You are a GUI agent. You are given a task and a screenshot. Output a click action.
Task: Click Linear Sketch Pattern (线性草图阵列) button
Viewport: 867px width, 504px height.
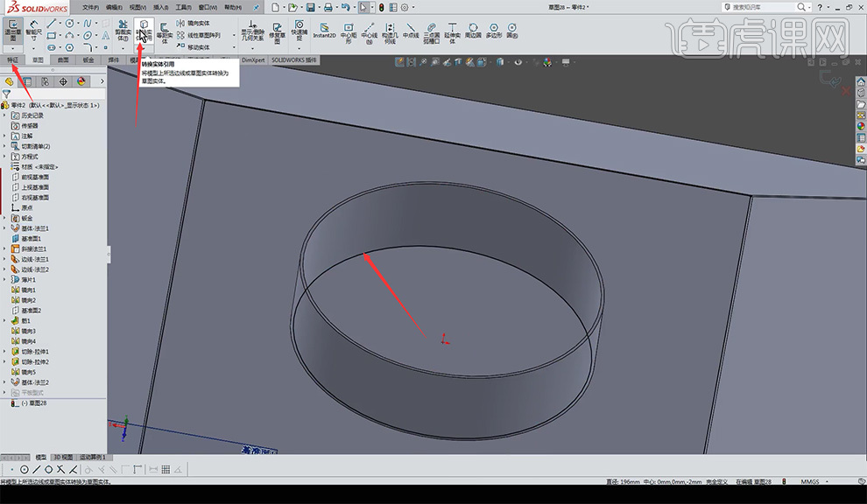pyautogui.click(x=202, y=35)
